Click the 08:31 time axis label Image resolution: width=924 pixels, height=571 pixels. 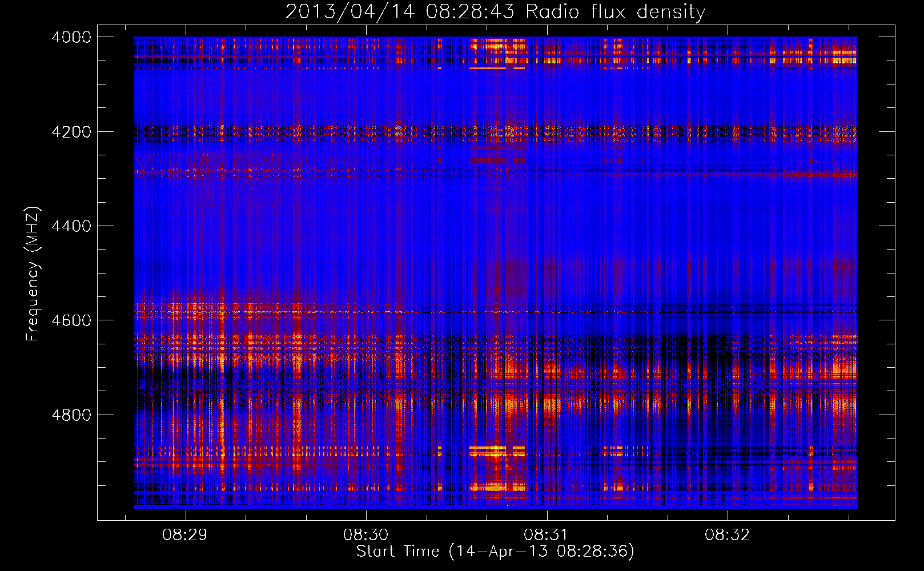tap(547, 535)
